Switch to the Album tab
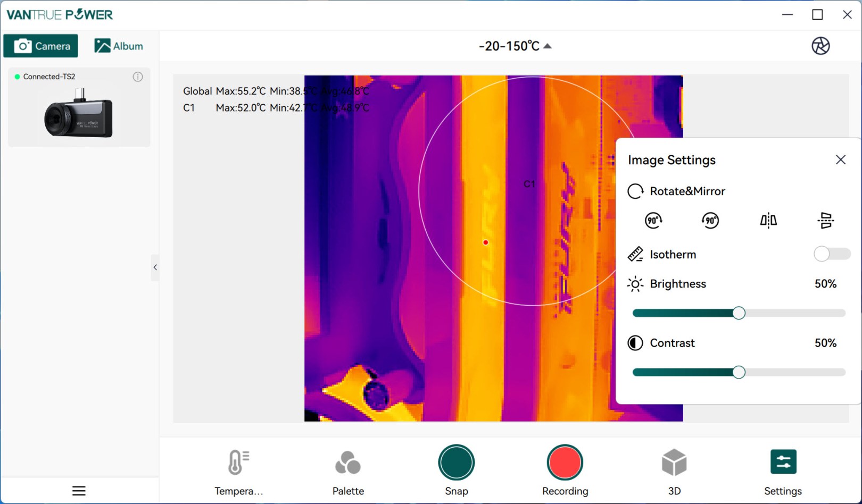This screenshot has height=504, width=862. [119, 46]
